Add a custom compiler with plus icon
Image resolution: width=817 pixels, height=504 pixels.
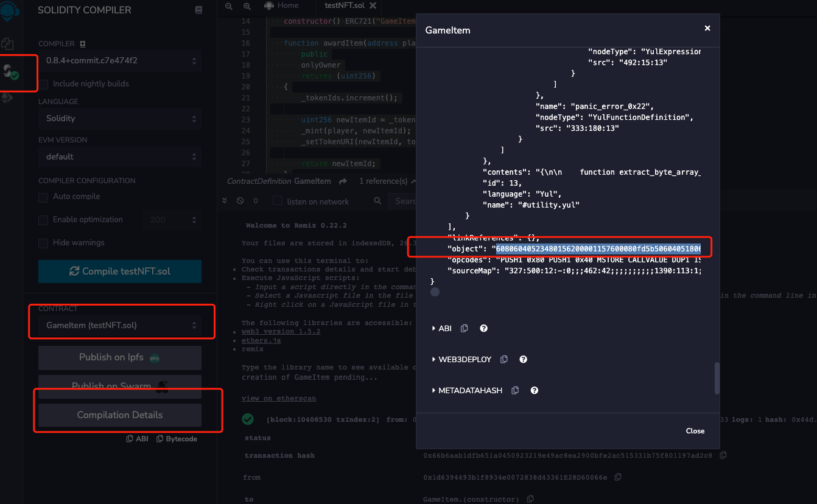83,44
